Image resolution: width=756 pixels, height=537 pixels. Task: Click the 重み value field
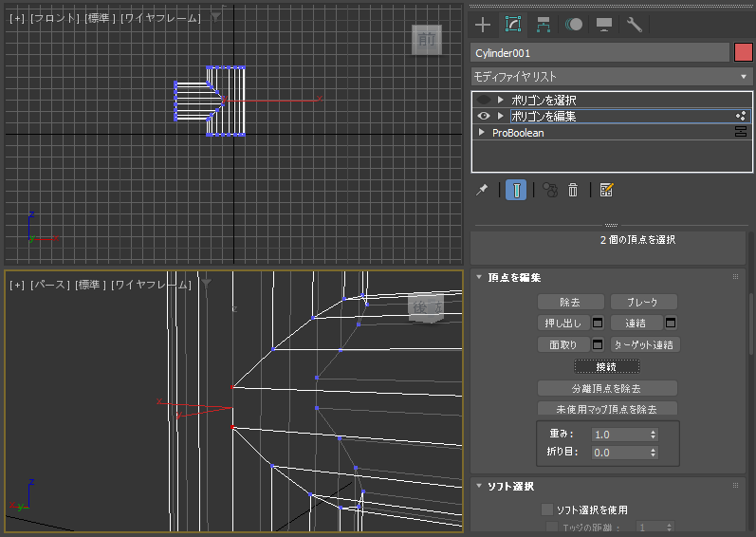pyautogui.click(x=619, y=435)
